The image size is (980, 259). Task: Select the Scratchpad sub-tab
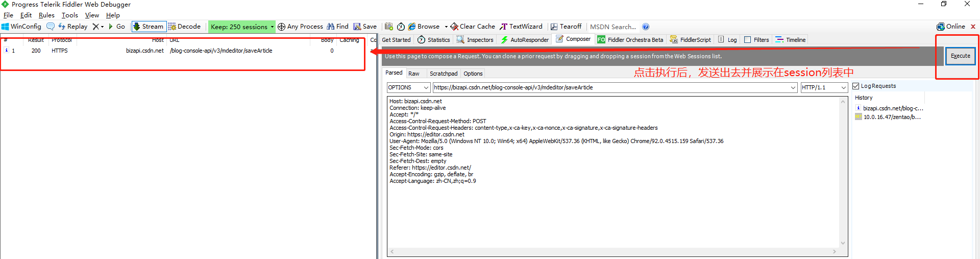pyautogui.click(x=444, y=74)
